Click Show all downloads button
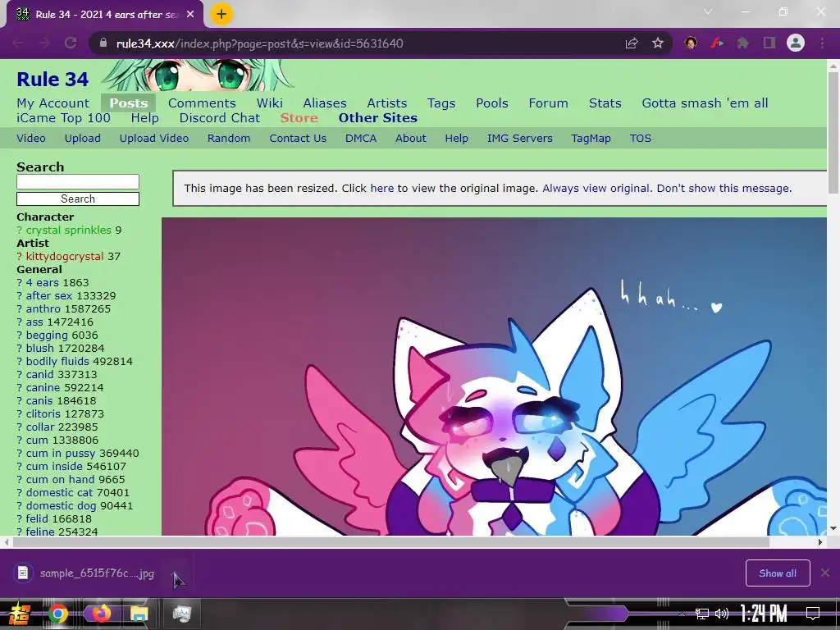This screenshot has height=630, width=840. (778, 573)
